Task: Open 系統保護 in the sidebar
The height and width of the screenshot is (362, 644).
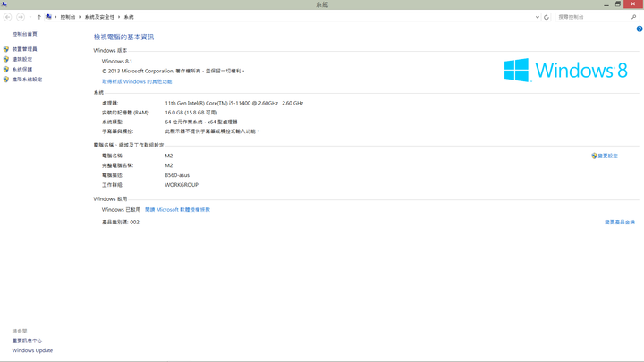Action: [22, 70]
